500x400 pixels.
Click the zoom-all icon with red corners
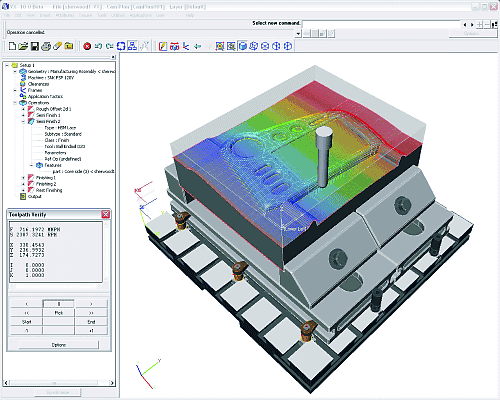click(x=219, y=46)
